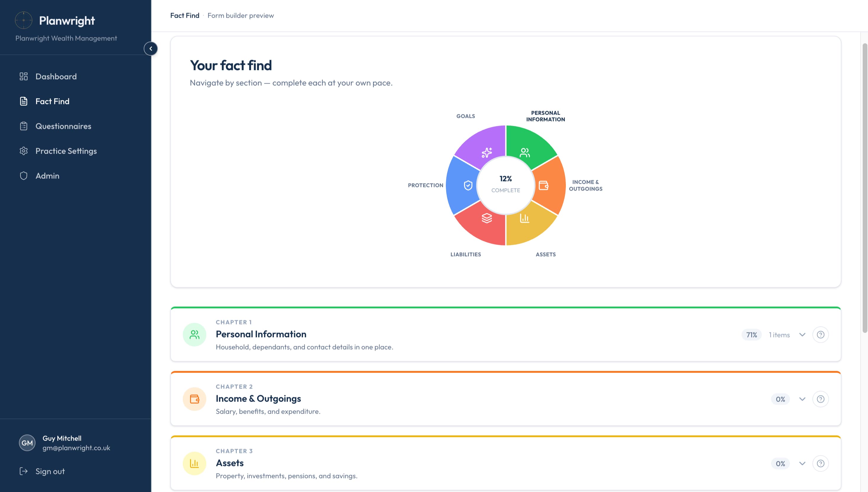Click the Personal Information chapter people icon

pyautogui.click(x=194, y=335)
